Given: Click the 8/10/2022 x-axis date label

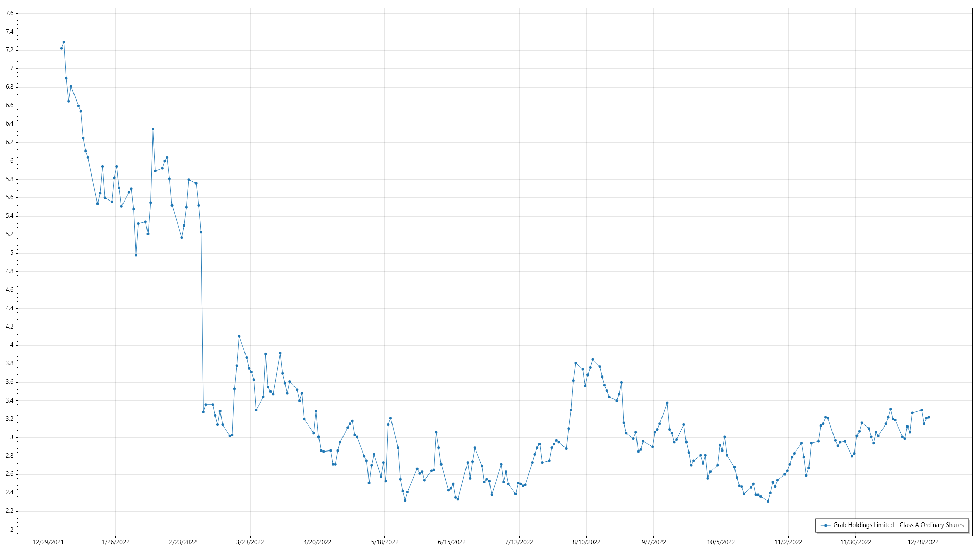Looking at the screenshot, I should point(586,542).
